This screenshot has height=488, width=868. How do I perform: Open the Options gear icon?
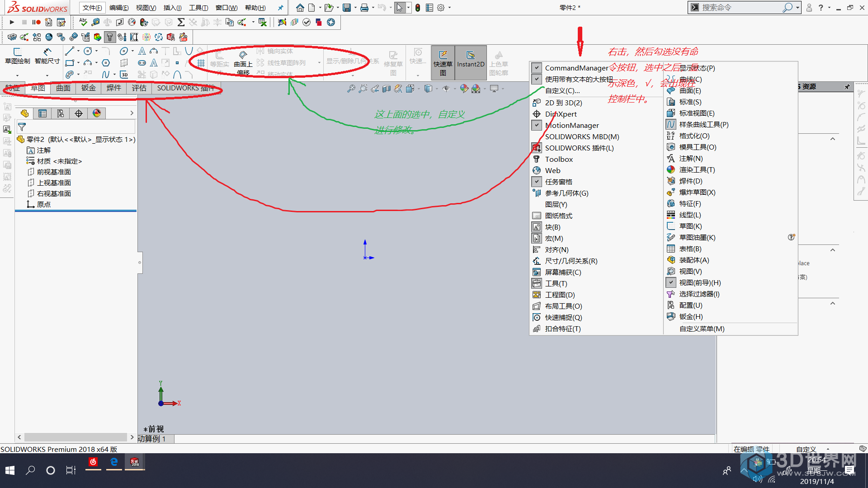click(x=441, y=8)
